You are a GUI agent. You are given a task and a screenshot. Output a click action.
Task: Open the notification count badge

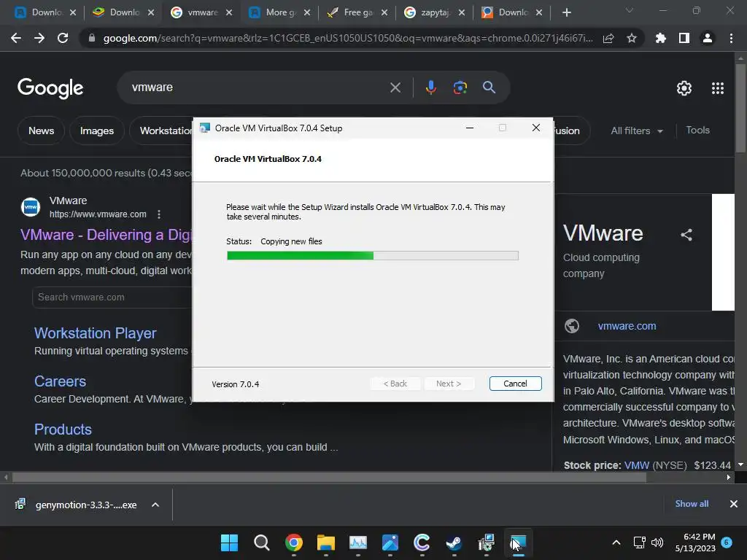tap(727, 542)
